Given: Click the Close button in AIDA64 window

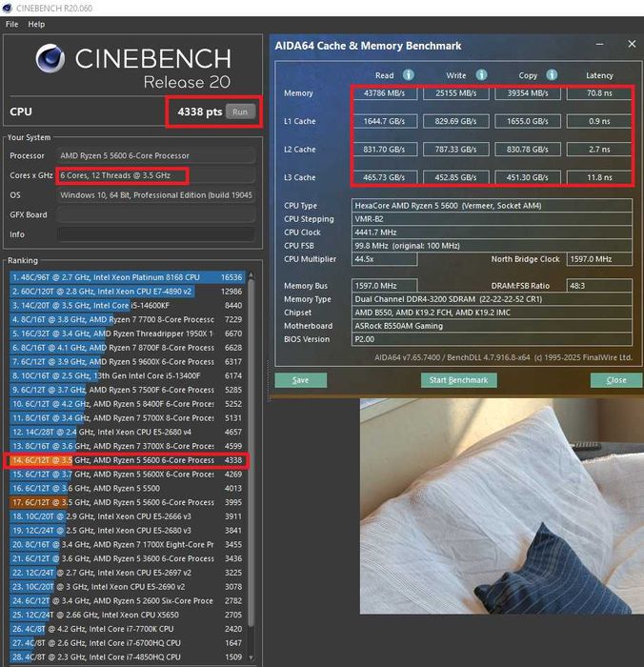Looking at the screenshot, I should (x=616, y=380).
